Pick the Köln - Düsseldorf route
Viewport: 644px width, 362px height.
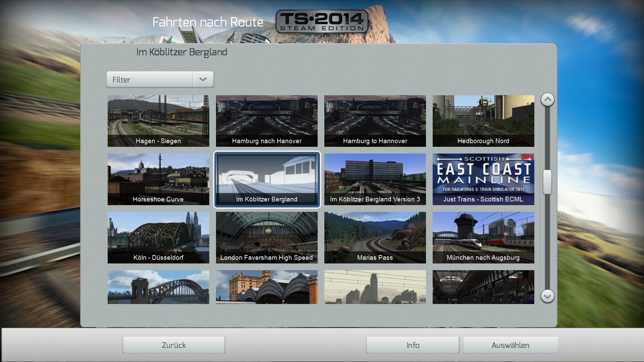(x=158, y=237)
